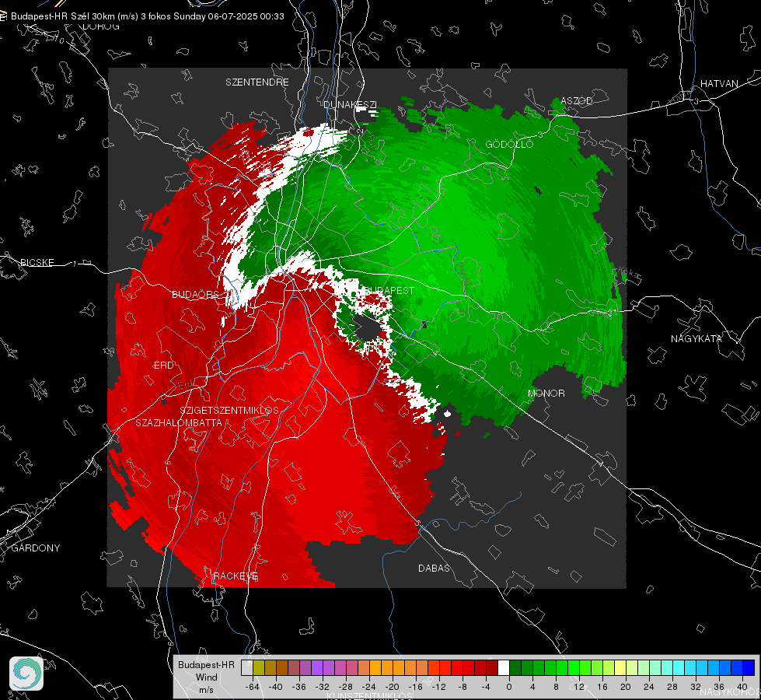Image resolution: width=761 pixels, height=700 pixels.
Task: Click the teal swirl logo icon
Action: pyautogui.click(x=26, y=674)
